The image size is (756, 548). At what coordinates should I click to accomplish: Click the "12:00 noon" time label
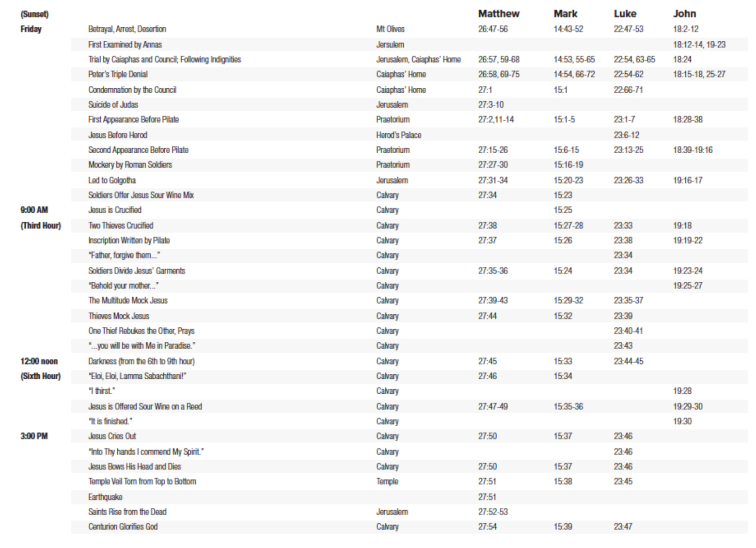pos(39,361)
